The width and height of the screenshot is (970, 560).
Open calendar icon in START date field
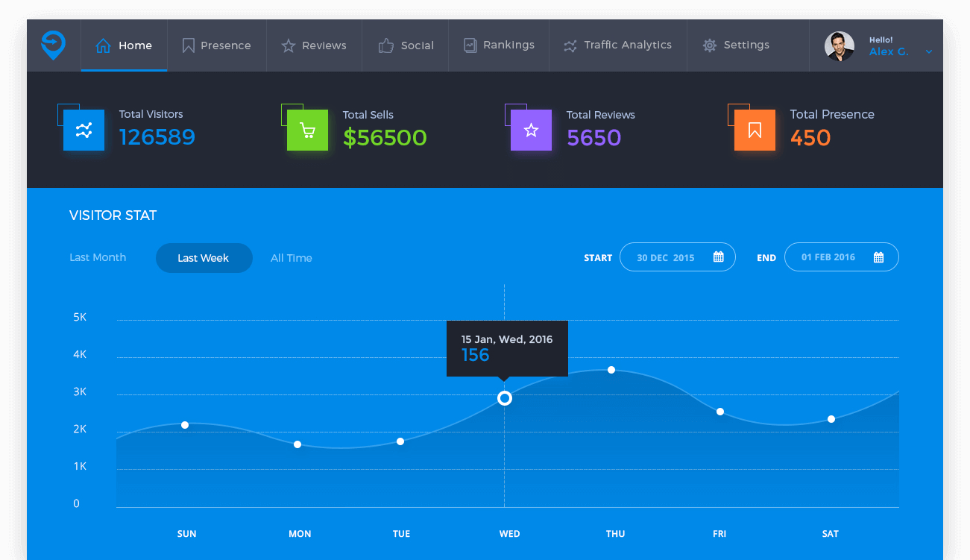pos(719,257)
